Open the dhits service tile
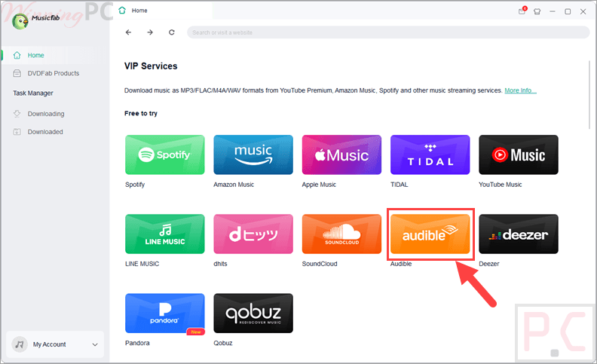 [253, 234]
